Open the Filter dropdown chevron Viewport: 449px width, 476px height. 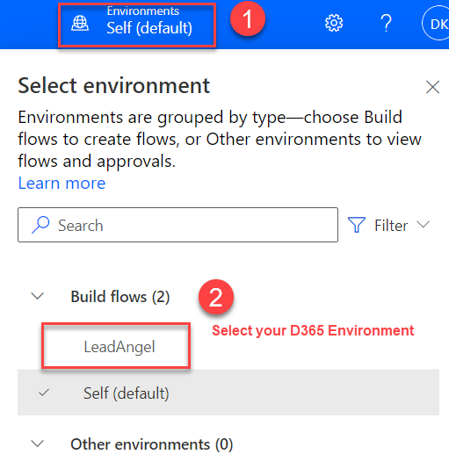(x=424, y=224)
